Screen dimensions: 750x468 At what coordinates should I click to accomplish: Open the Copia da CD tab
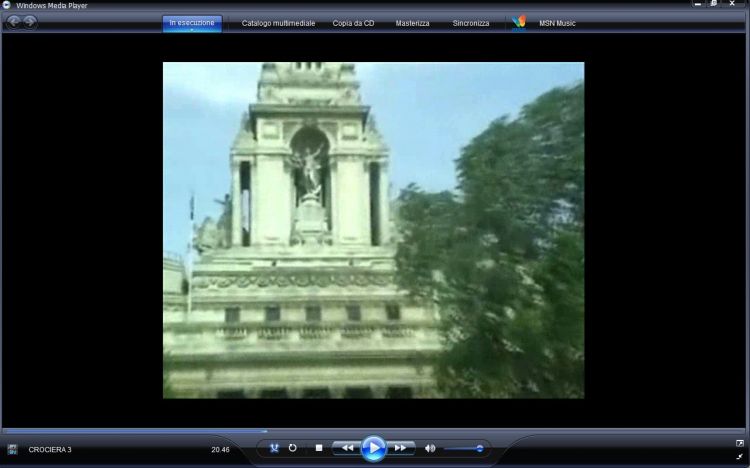pyautogui.click(x=354, y=22)
